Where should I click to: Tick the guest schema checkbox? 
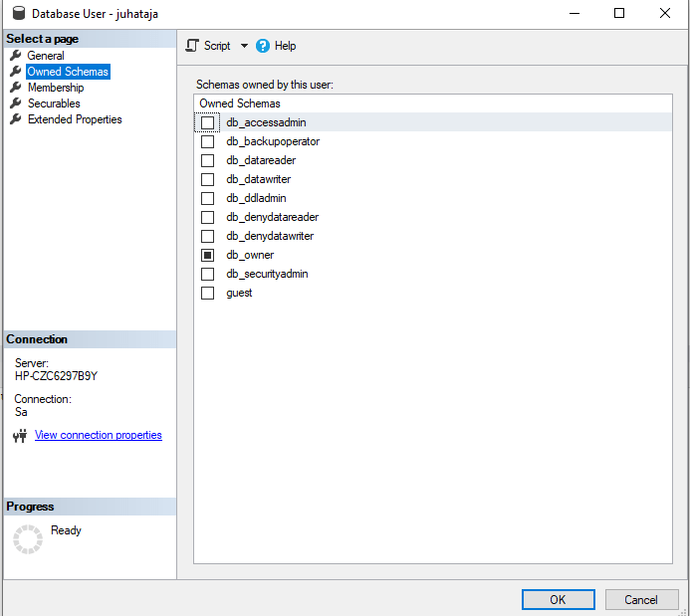coord(208,293)
